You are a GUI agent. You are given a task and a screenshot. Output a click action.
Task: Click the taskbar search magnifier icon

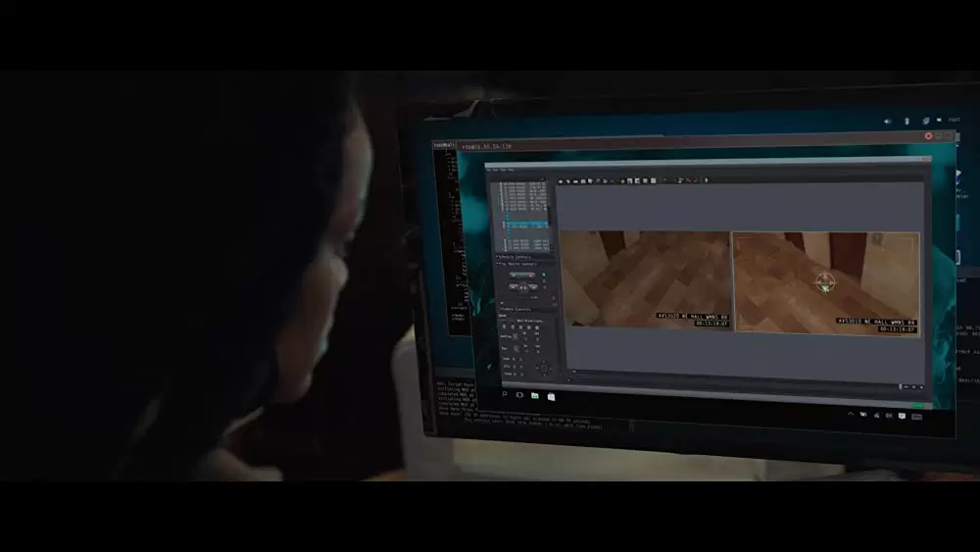point(505,394)
